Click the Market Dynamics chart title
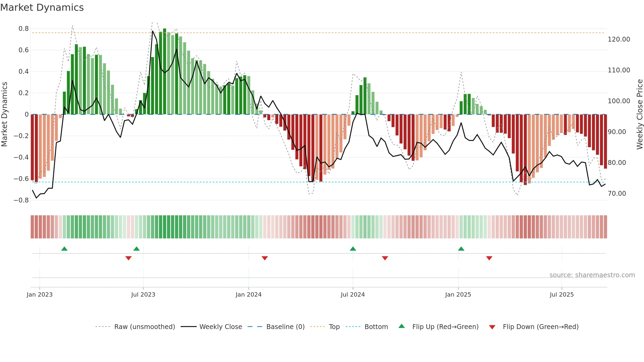The width and height of the screenshot is (644, 362). tap(42, 8)
